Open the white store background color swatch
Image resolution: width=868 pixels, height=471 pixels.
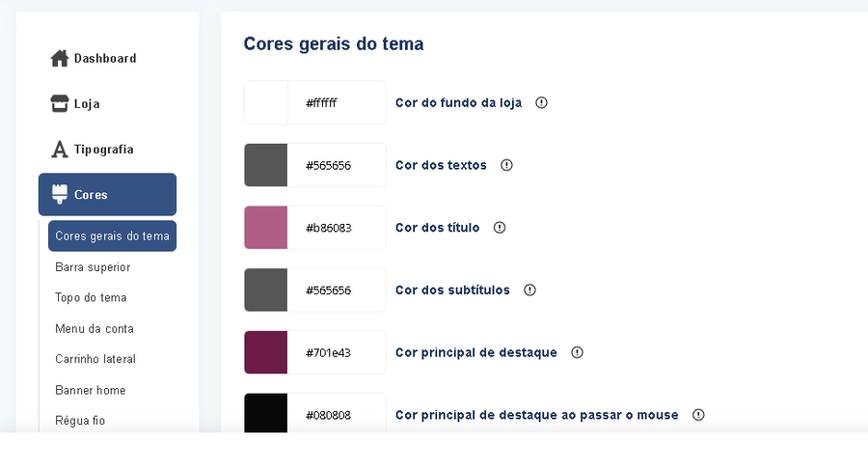[x=266, y=102]
